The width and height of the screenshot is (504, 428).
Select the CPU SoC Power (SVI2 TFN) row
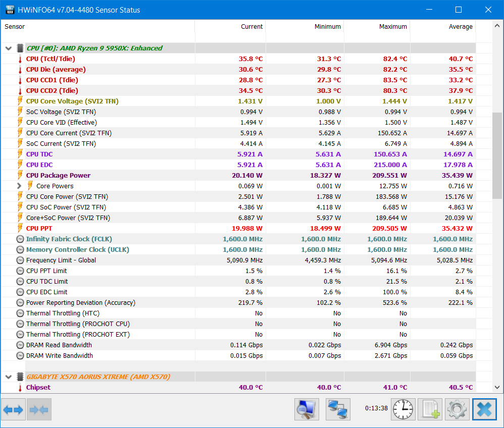(x=238, y=207)
